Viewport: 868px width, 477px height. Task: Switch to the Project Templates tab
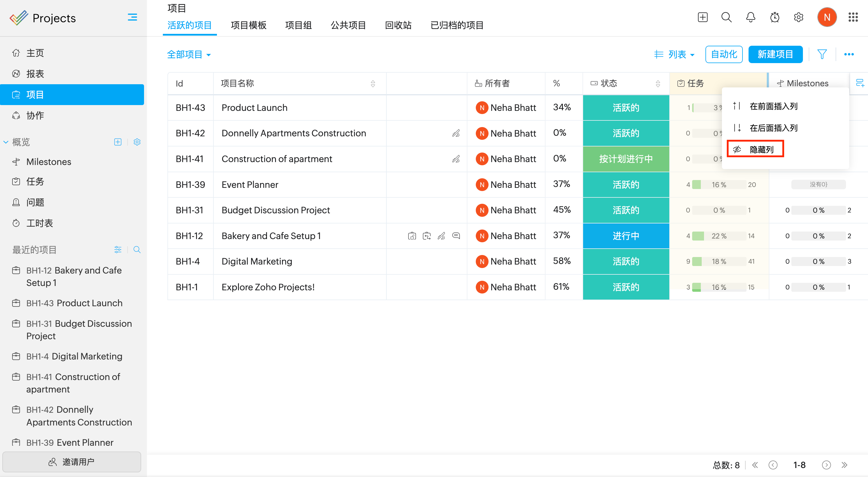tap(248, 25)
